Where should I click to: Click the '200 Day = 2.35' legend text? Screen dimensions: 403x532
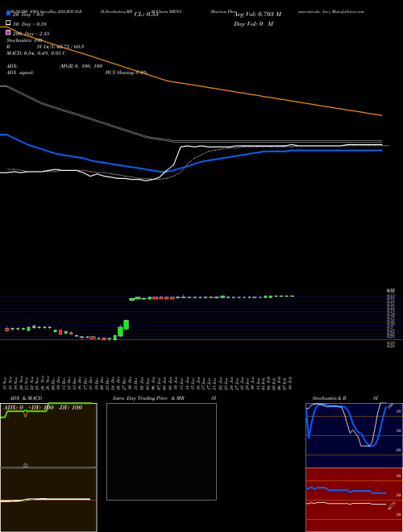coord(31,34)
